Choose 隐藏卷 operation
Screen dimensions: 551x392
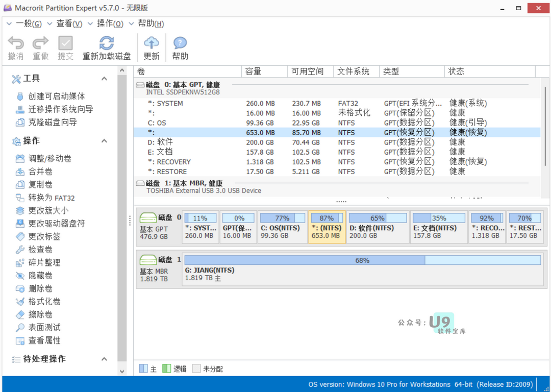click(x=35, y=276)
